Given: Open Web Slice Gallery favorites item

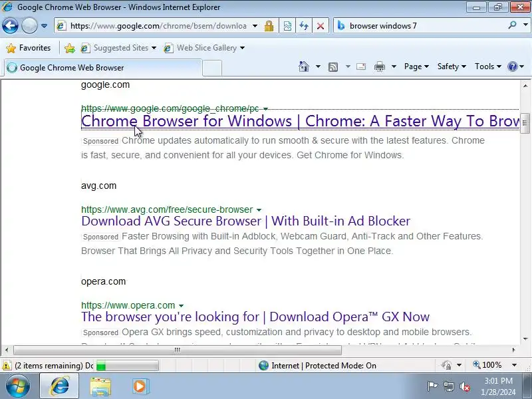Looking at the screenshot, I should (x=204, y=48).
